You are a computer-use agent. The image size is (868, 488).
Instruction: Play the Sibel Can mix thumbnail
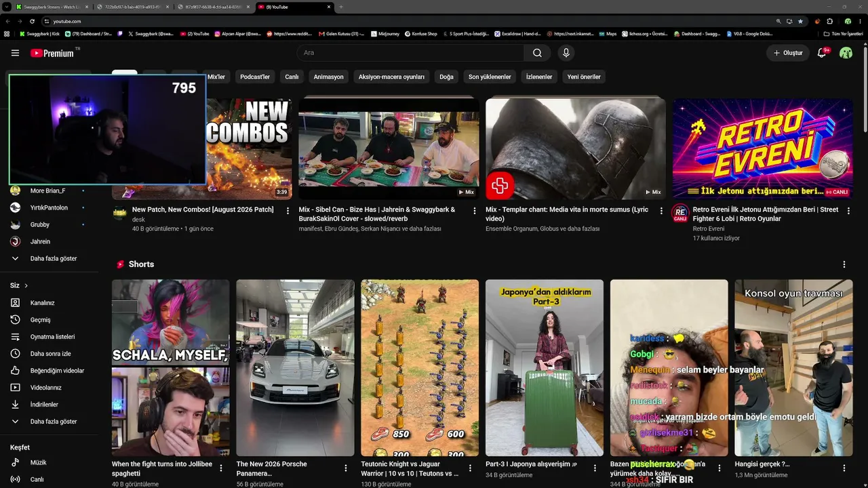(x=389, y=148)
